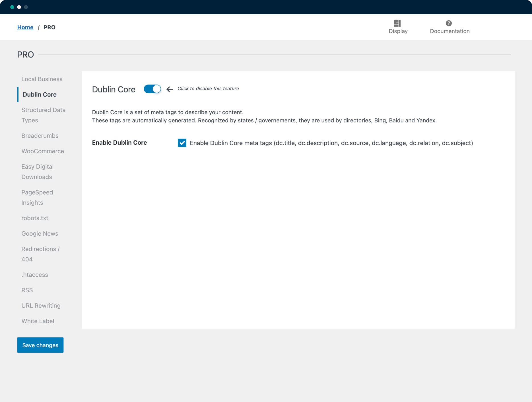The image size is (532, 402).
Task: Go to the WooCommerce tab
Action: 43,151
